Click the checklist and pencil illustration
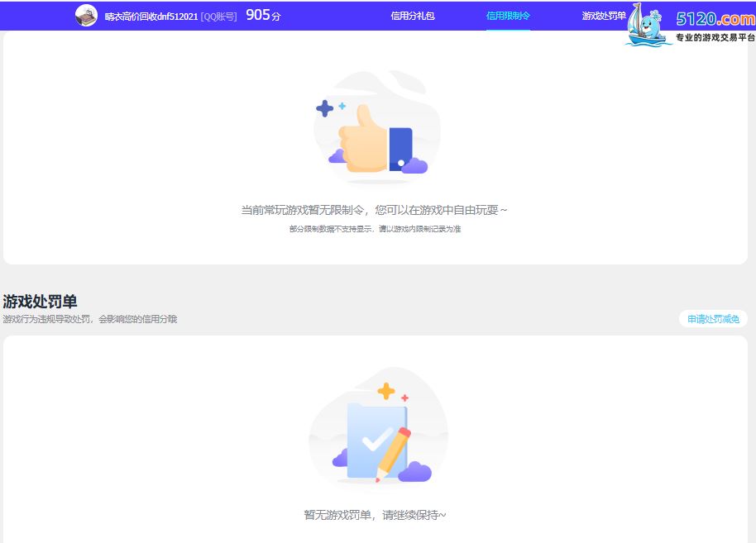Image resolution: width=756 pixels, height=543 pixels. 378,426
